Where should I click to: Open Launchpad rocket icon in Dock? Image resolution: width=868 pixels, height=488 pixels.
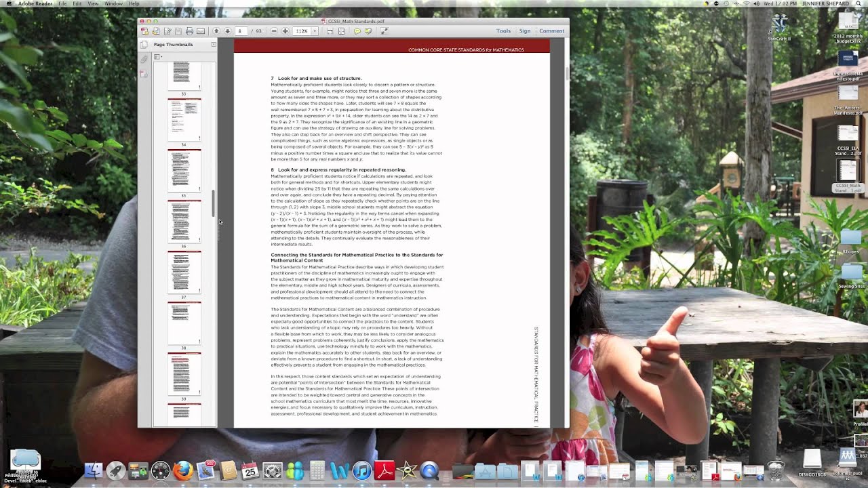tap(115, 470)
